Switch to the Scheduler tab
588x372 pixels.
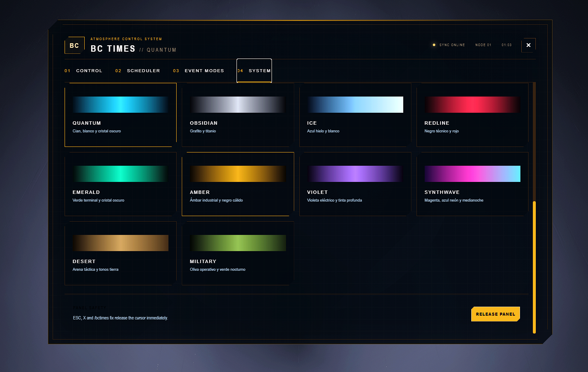[138, 70]
